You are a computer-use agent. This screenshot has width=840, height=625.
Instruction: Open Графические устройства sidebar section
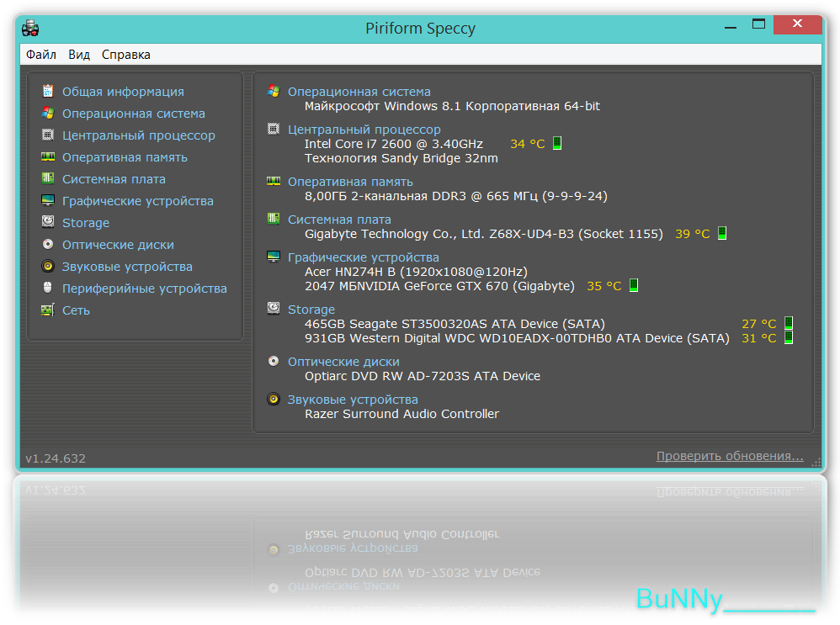point(138,201)
